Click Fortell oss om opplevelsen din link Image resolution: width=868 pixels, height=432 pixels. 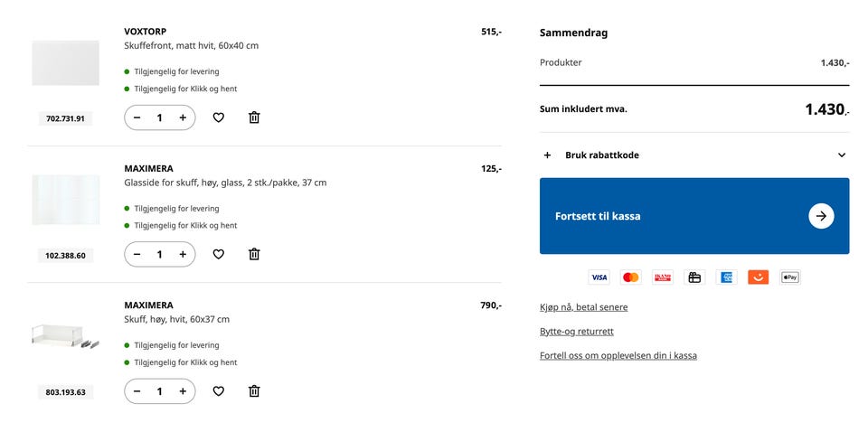point(618,355)
